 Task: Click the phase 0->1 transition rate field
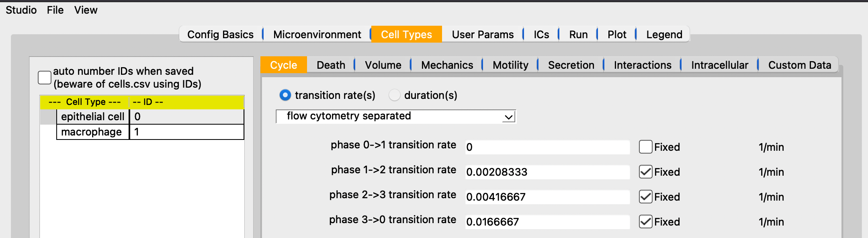point(547,147)
